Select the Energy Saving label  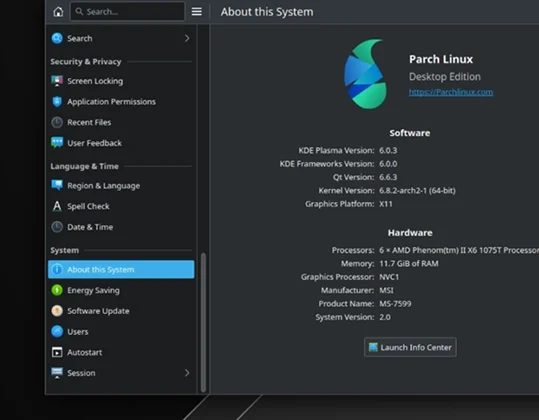(x=94, y=290)
